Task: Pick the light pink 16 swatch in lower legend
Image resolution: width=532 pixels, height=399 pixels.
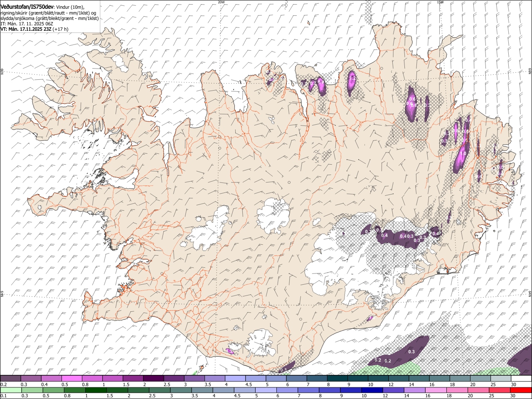Action: point(436,390)
